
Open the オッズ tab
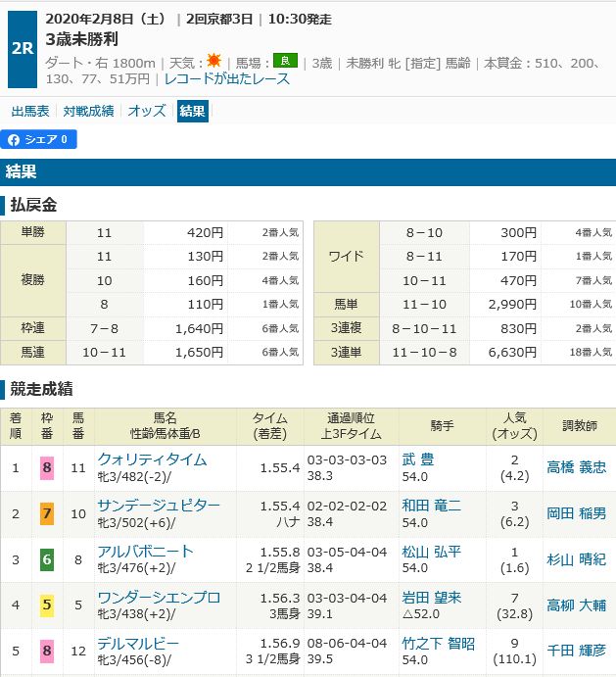tap(147, 111)
